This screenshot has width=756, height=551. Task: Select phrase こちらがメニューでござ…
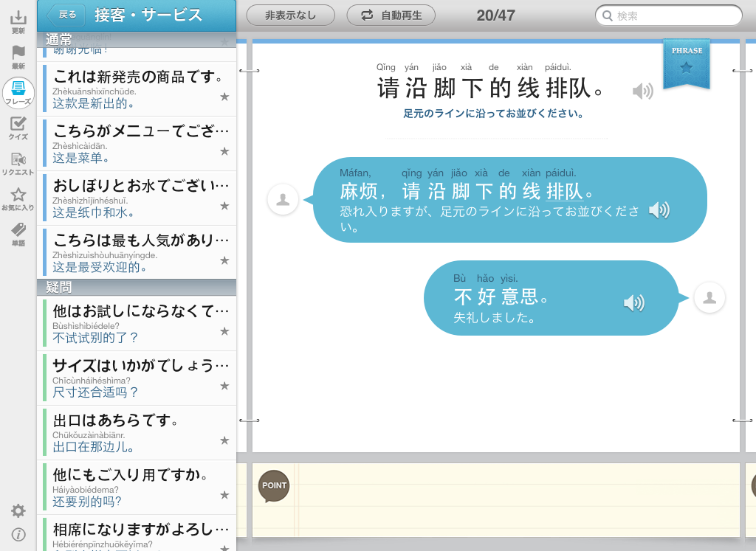click(137, 144)
